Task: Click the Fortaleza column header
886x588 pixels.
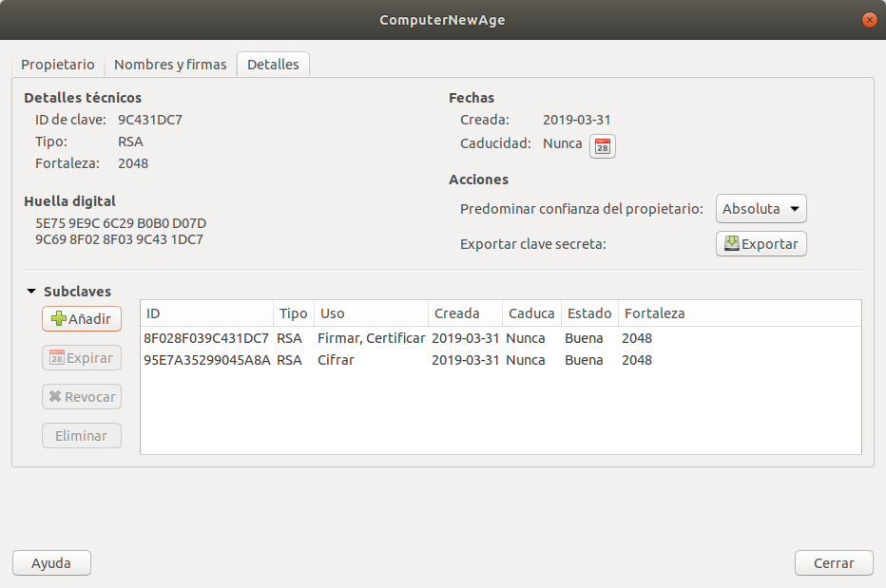Action: click(738, 313)
